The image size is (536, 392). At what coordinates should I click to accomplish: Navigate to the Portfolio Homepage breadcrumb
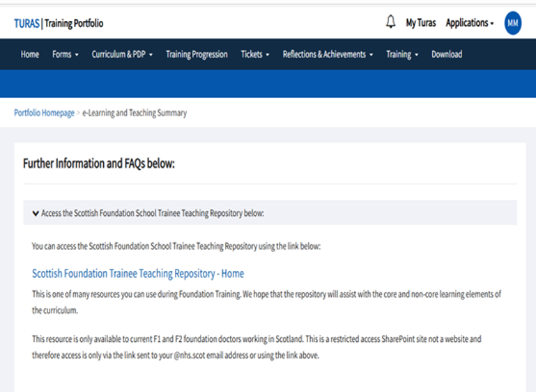point(44,113)
